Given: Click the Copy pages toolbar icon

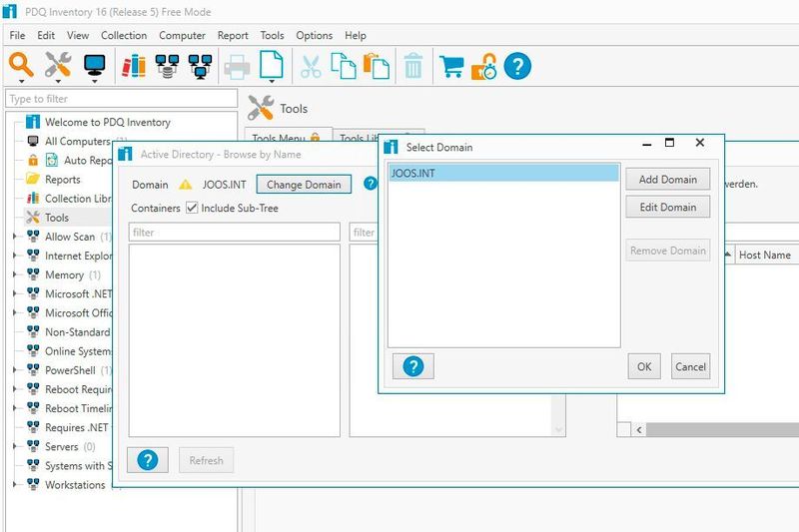Looking at the screenshot, I should pos(344,66).
